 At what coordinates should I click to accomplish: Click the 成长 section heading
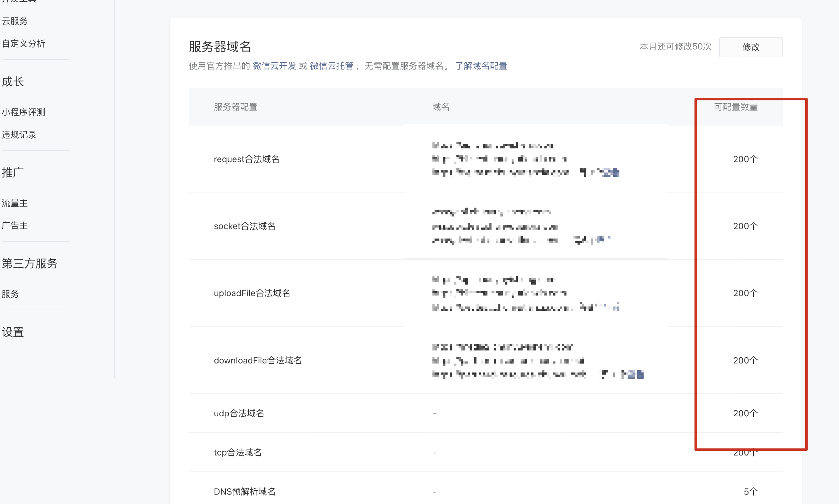[x=13, y=81]
